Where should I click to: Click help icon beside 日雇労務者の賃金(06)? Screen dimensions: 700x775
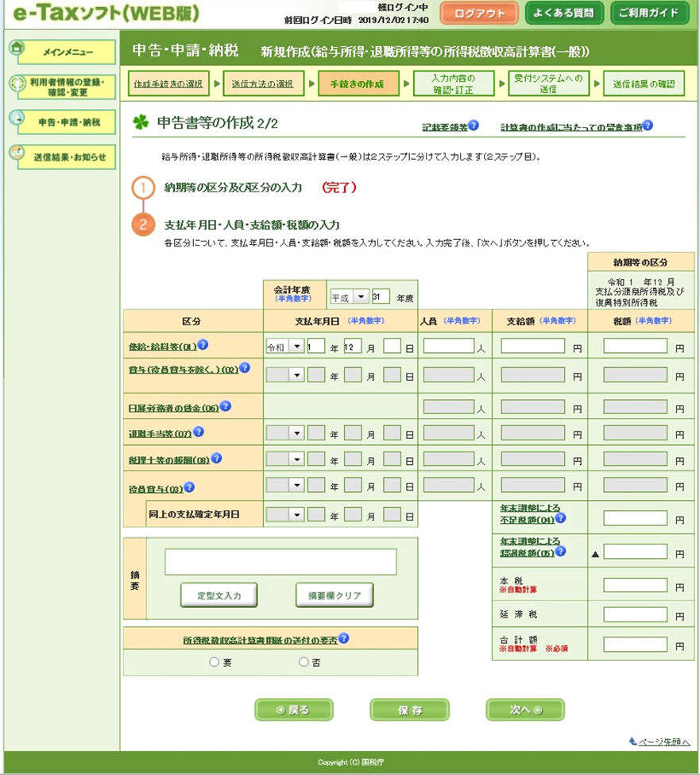coord(226,406)
